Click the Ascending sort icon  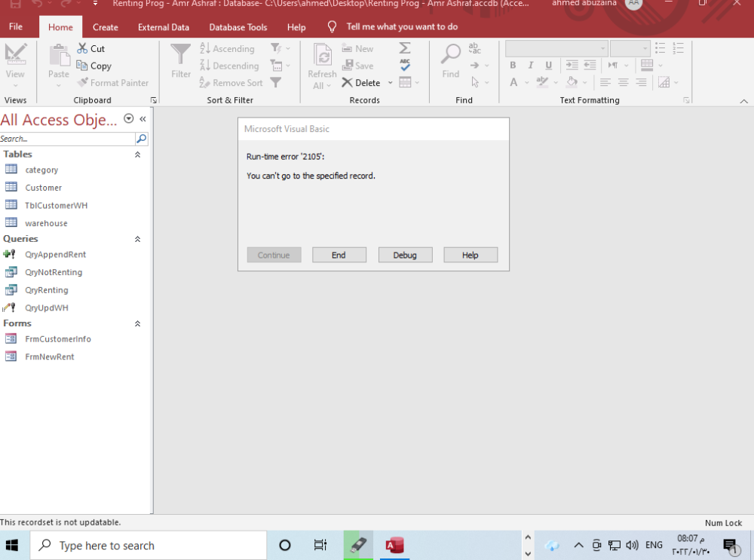click(205, 48)
